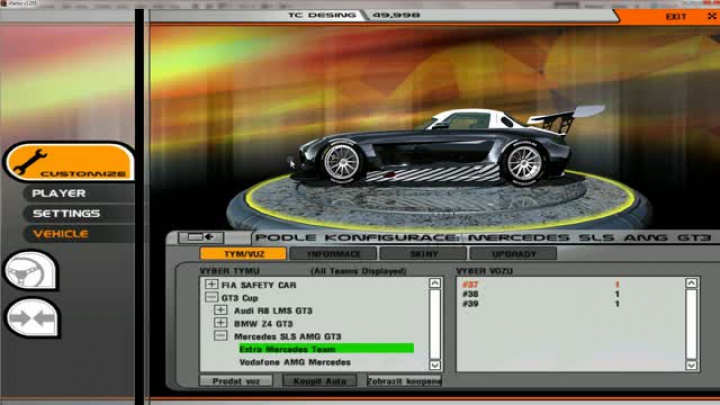Expand the Audi R8 LMS GT3 node
Viewport: 720px width, 405px height.
pos(220,310)
